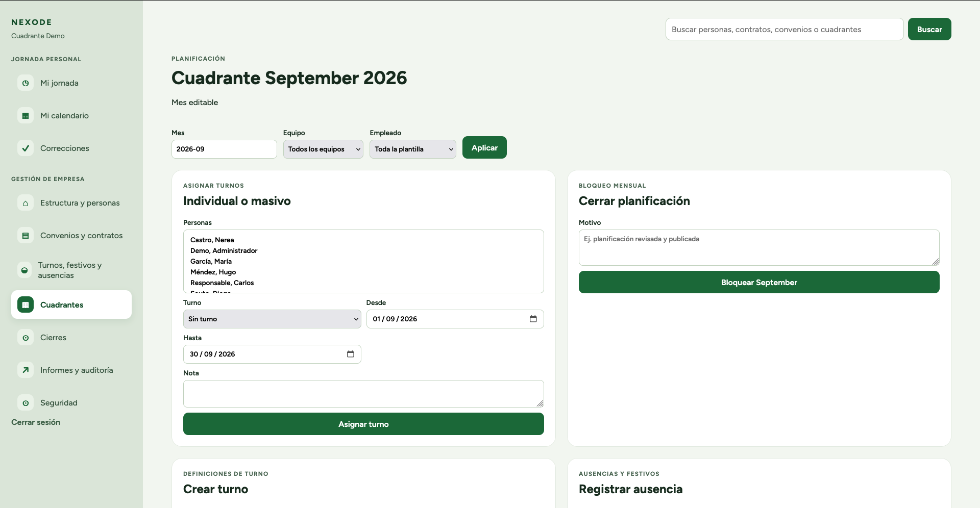Click the Nota textarea
This screenshot has height=508, width=980.
(363, 394)
